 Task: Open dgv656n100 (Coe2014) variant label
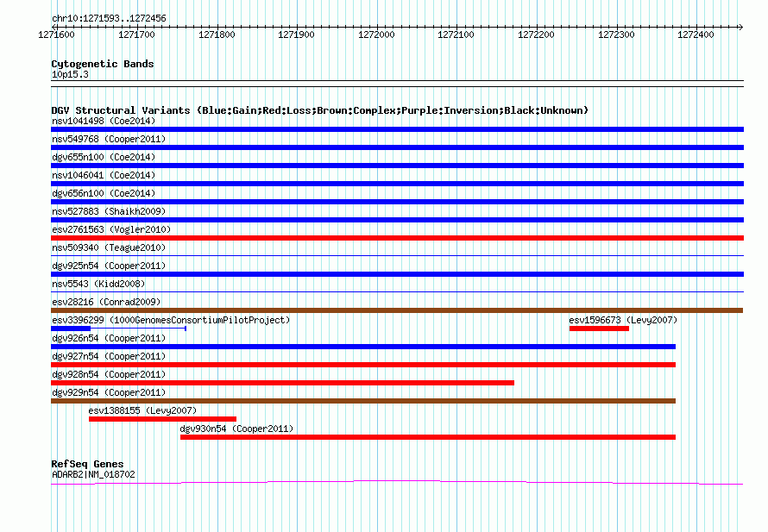pos(104,193)
